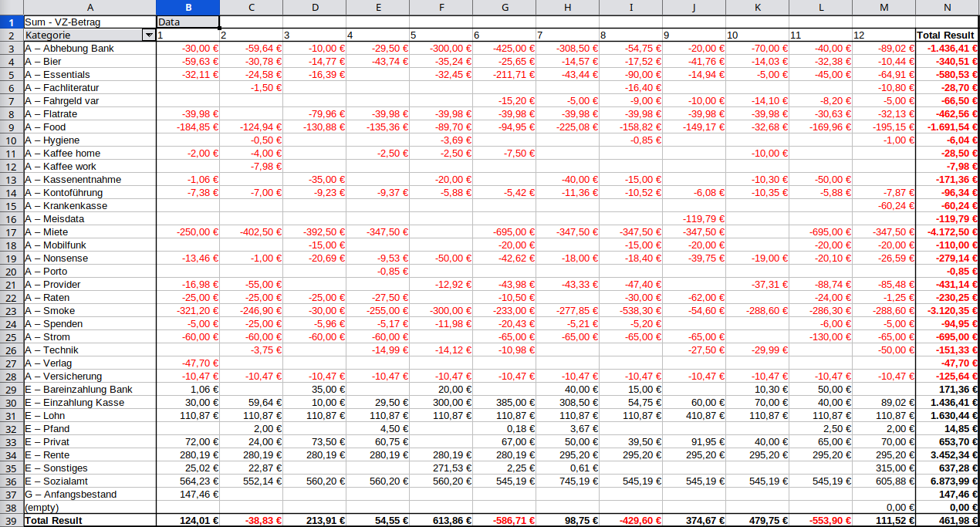
Task: Select the A – Smoke total -3.120,35 €
Action: point(947,311)
